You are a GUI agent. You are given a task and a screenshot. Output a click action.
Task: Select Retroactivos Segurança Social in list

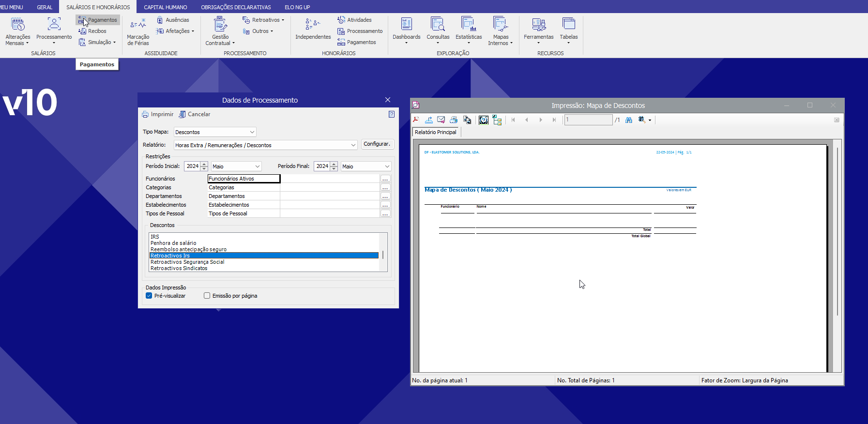click(187, 262)
